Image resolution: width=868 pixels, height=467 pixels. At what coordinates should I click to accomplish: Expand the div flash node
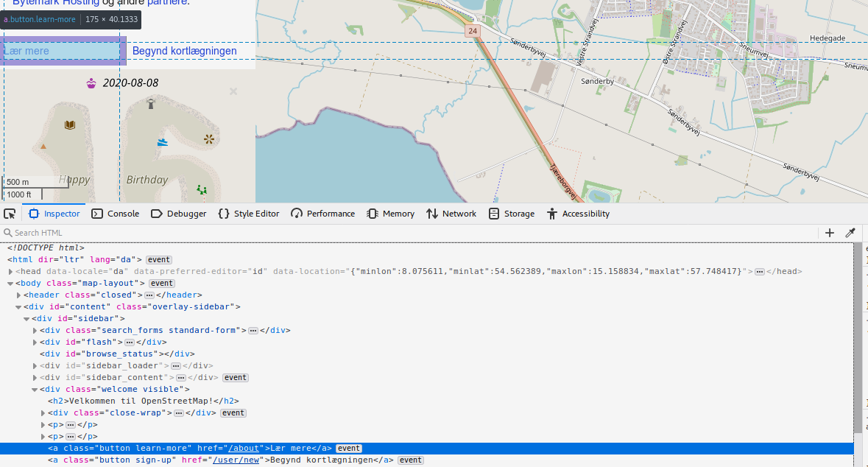[x=35, y=343]
